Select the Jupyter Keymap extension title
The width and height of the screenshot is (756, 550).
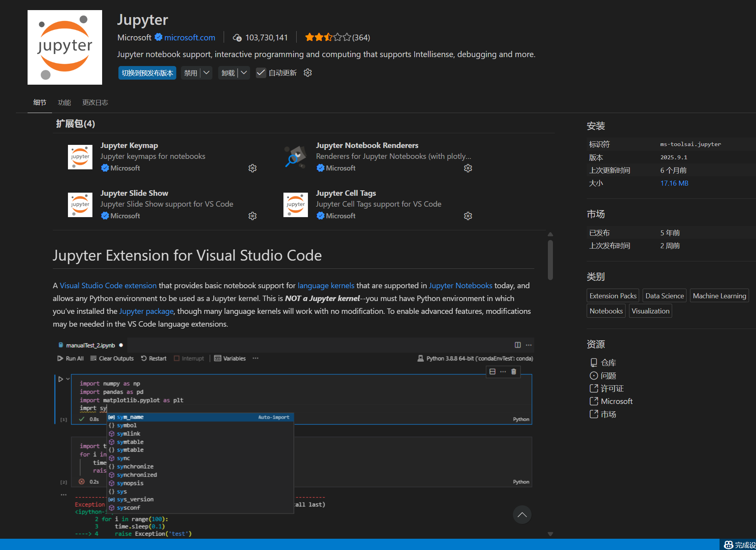(x=129, y=145)
